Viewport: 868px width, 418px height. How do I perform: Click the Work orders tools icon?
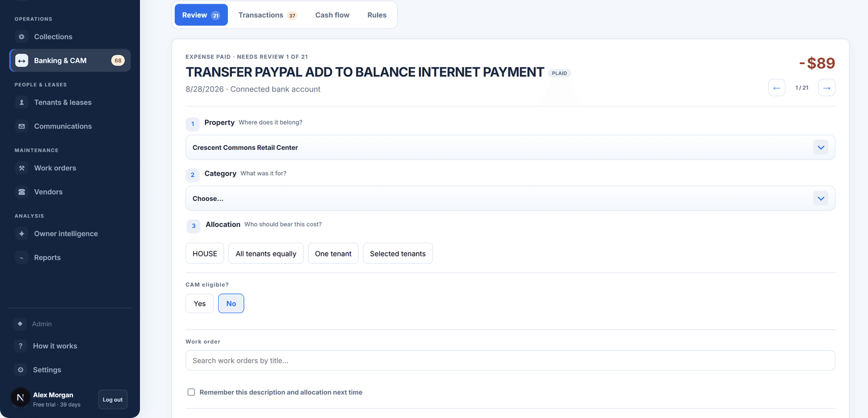pos(21,168)
